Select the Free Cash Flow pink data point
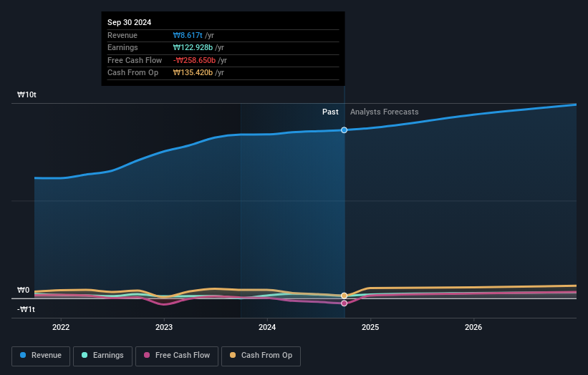Image resolution: width=588 pixels, height=375 pixels. (x=344, y=303)
